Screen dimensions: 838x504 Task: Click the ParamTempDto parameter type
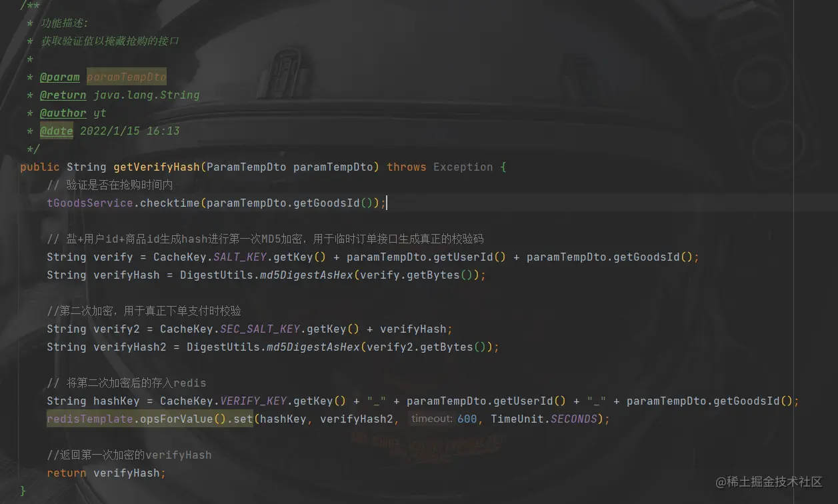click(247, 167)
